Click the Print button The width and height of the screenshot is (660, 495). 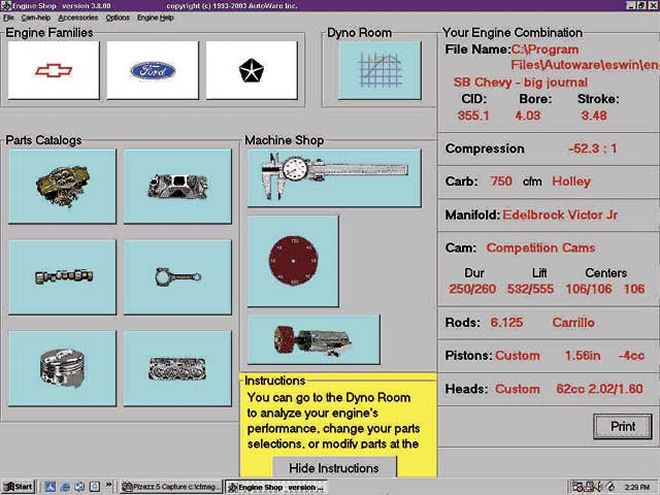coord(623,426)
